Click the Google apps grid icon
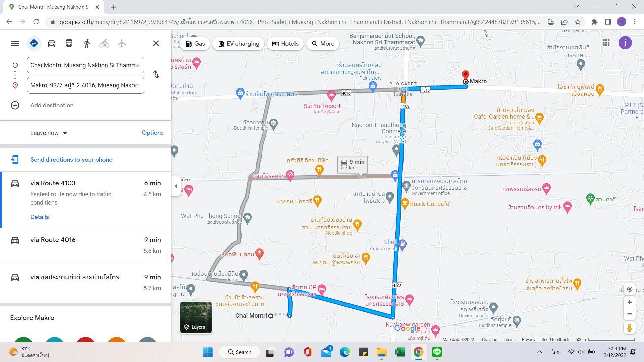Viewport: 644px width, 362px height. point(606,43)
